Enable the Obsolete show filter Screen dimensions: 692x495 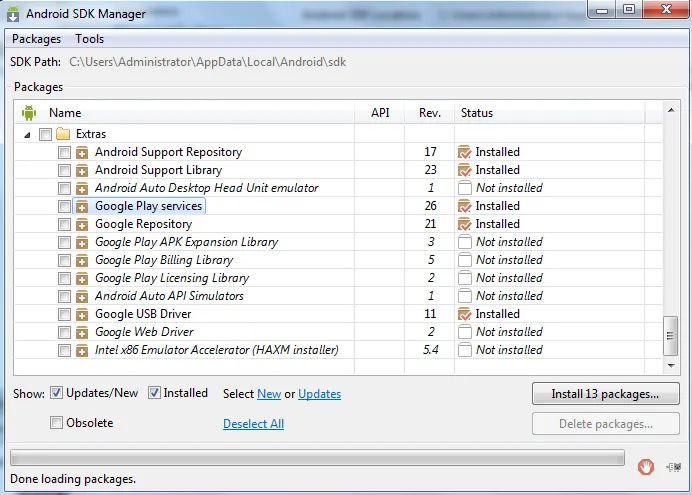click(56, 423)
